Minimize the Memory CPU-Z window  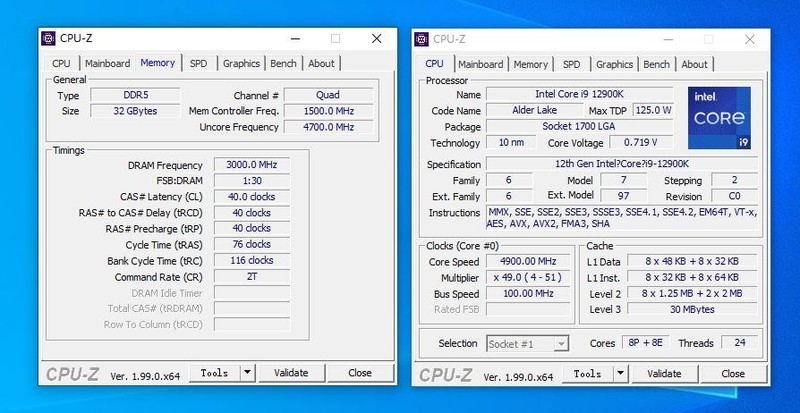pyautogui.click(x=295, y=39)
